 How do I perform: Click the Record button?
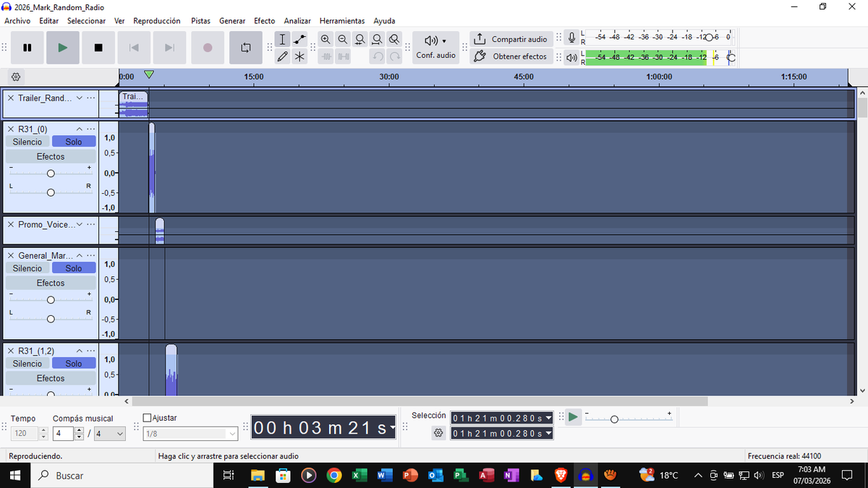[208, 48]
